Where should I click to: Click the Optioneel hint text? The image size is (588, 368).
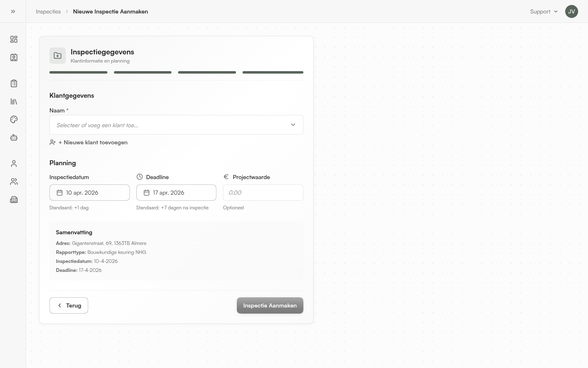pos(234,208)
